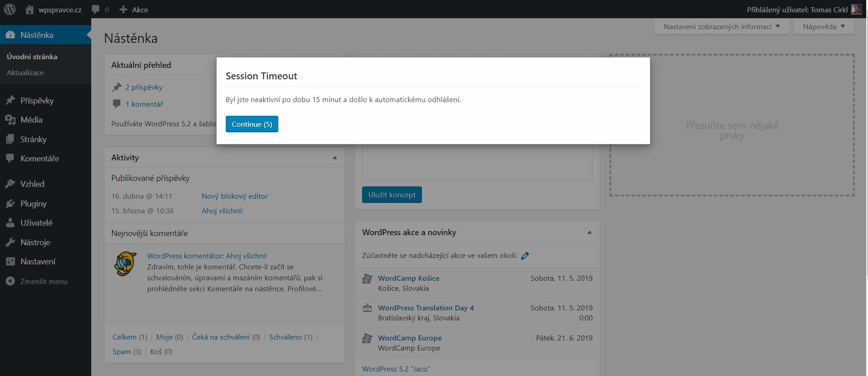Click the Uživatelé person icon
Image resolution: width=868 pixels, height=376 pixels.
pyautogui.click(x=10, y=222)
